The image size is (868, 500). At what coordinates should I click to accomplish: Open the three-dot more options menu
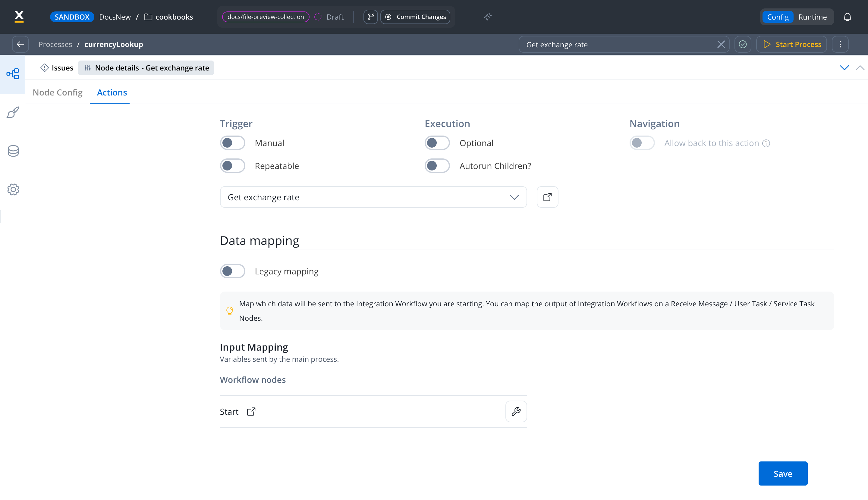(x=840, y=44)
